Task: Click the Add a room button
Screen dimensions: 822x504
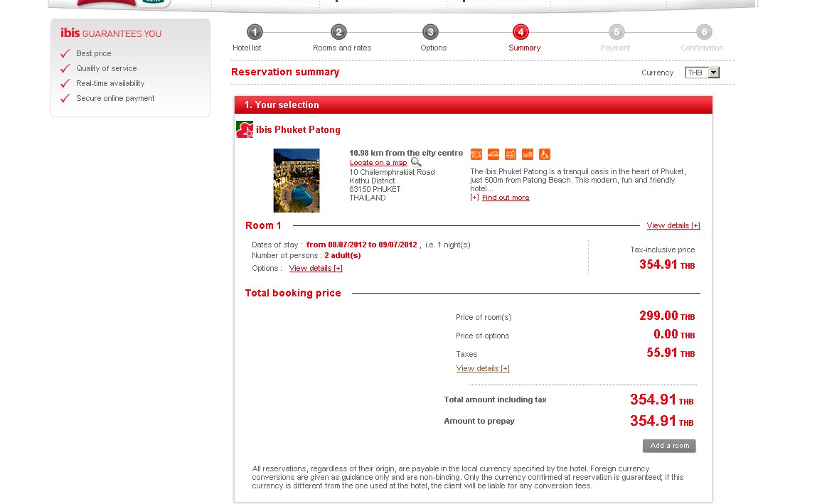Action: click(x=669, y=446)
